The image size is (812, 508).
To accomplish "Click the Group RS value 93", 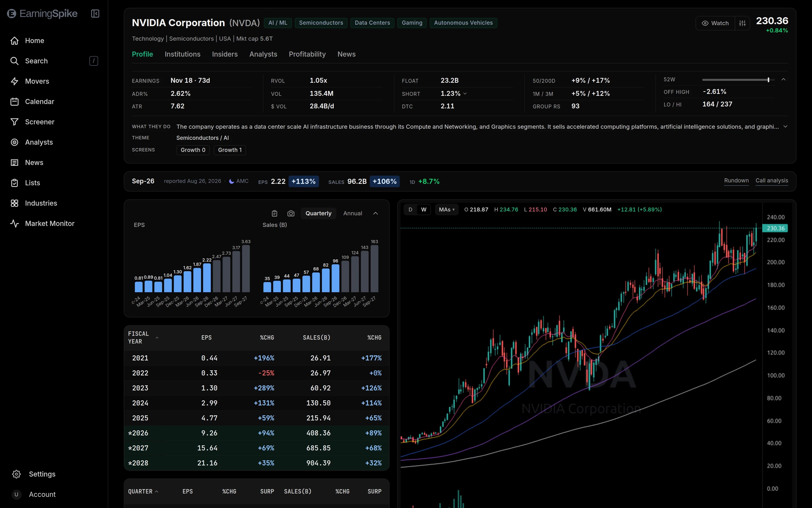I will [x=575, y=106].
